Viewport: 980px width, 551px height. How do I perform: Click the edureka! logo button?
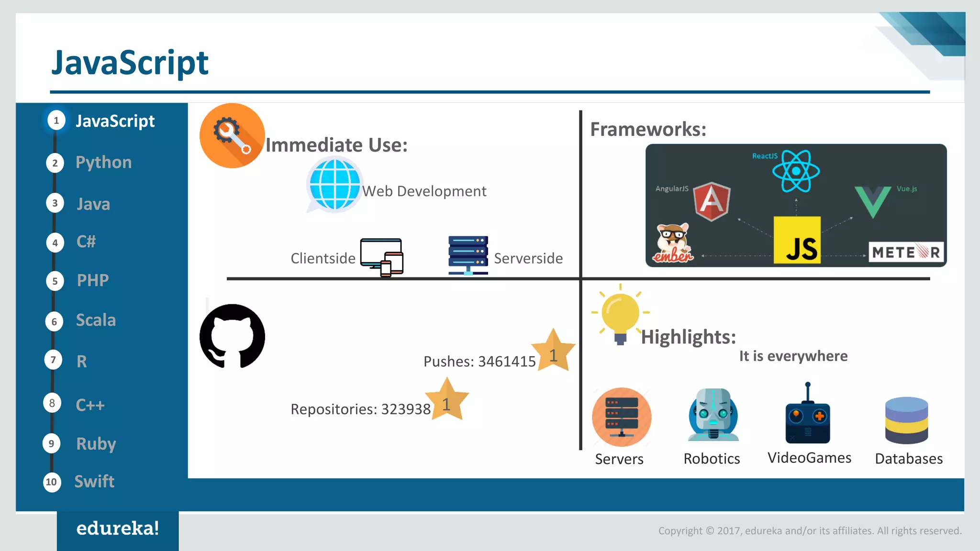[118, 530]
